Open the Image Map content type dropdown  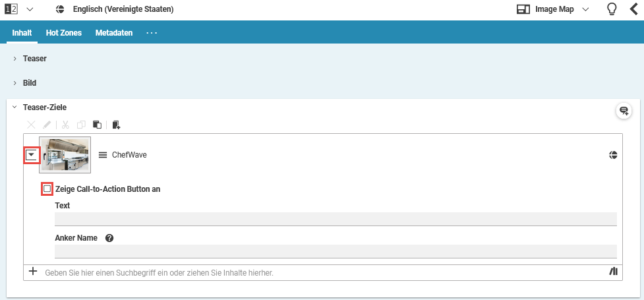(552, 9)
